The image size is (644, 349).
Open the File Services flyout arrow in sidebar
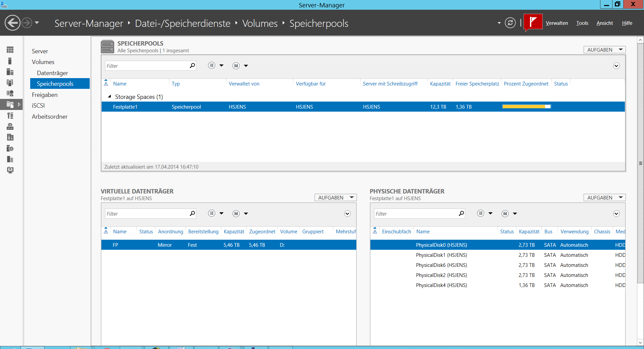pos(19,105)
